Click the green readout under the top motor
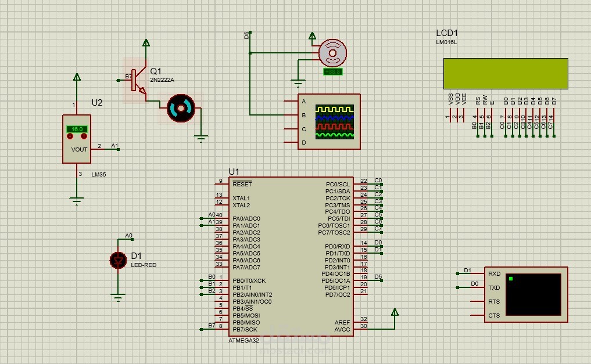 [333, 71]
